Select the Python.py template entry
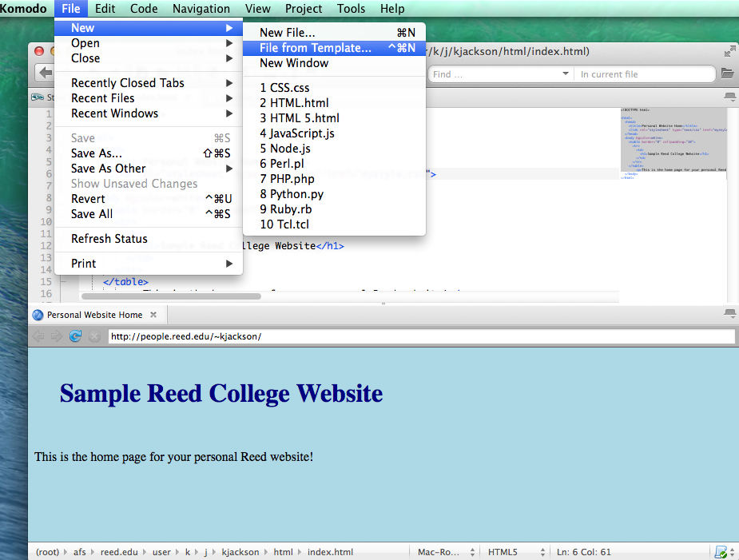The width and height of the screenshot is (739, 560). [x=292, y=194]
